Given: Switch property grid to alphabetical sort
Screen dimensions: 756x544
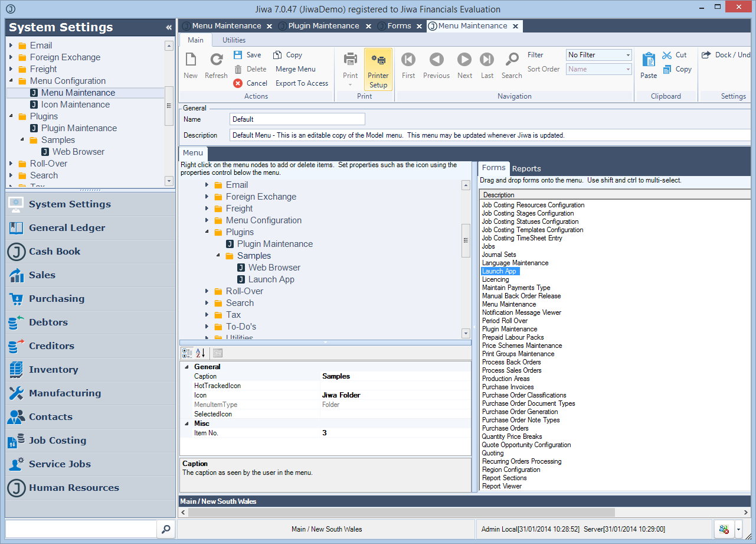Looking at the screenshot, I should 201,353.
